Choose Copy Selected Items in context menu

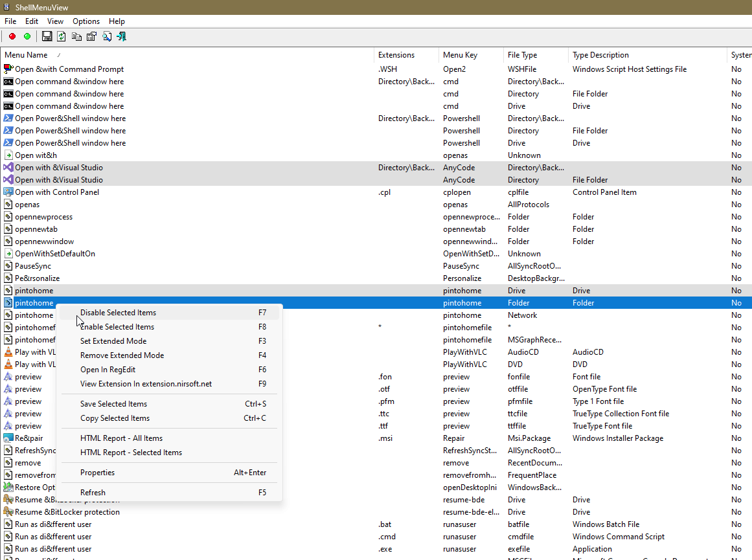pyautogui.click(x=169, y=418)
